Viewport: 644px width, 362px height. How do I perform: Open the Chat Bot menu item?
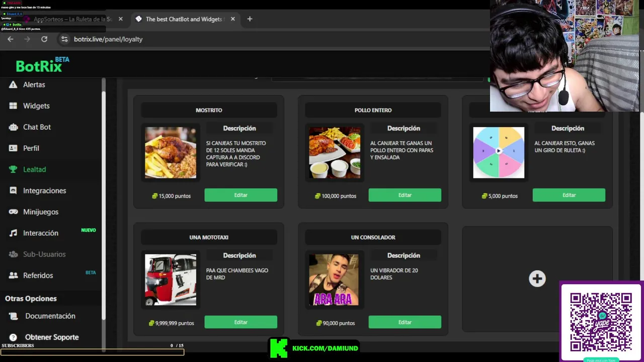click(37, 127)
